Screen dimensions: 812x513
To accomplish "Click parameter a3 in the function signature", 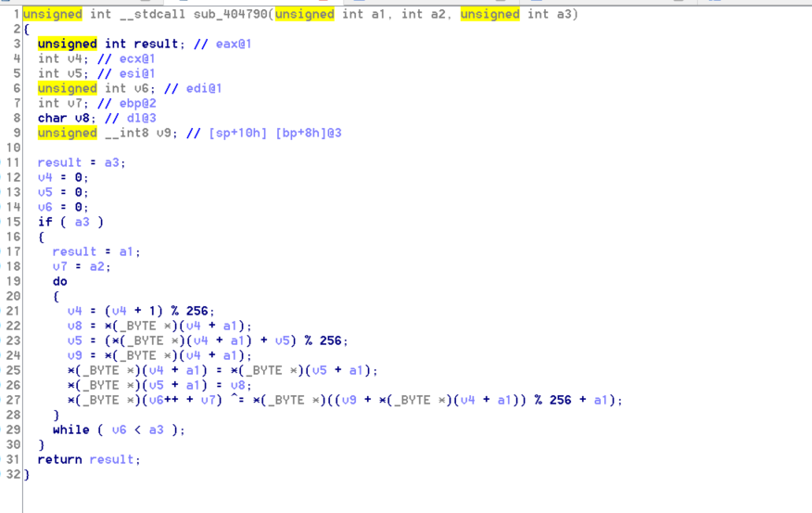I will point(564,15).
